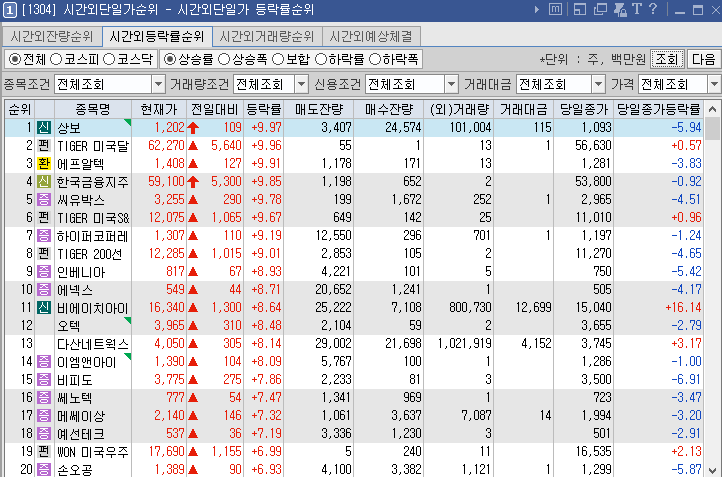Click the 증 badge beside 인베니아

[x=44, y=271]
